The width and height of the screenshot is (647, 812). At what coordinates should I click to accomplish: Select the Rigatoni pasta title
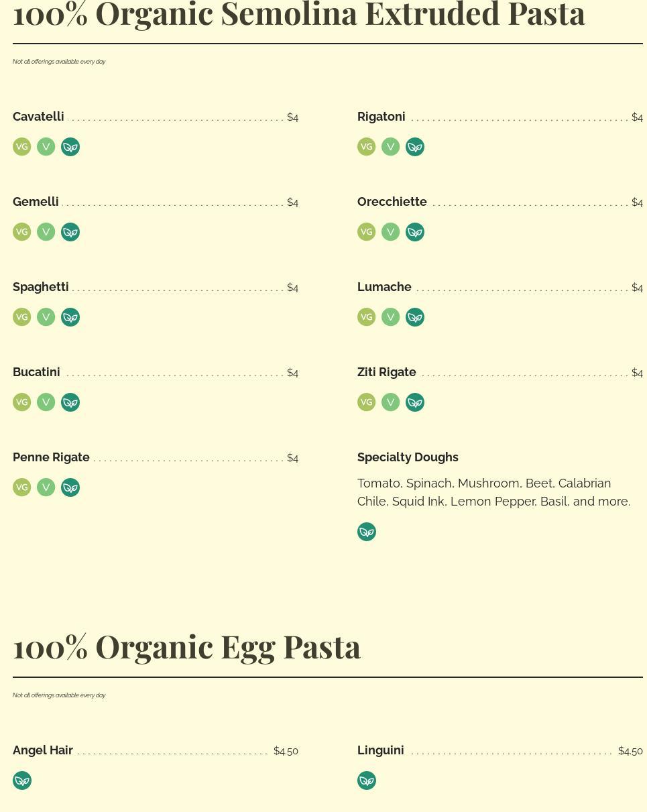[381, 117]
